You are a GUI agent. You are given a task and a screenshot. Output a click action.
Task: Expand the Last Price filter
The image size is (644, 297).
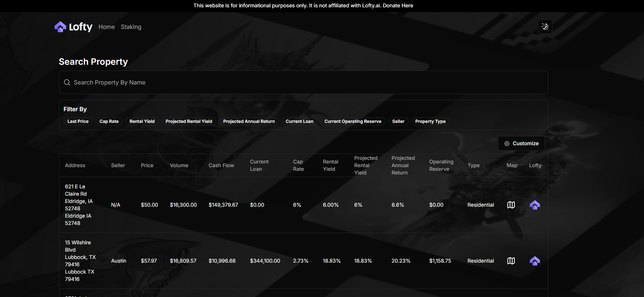78,121
